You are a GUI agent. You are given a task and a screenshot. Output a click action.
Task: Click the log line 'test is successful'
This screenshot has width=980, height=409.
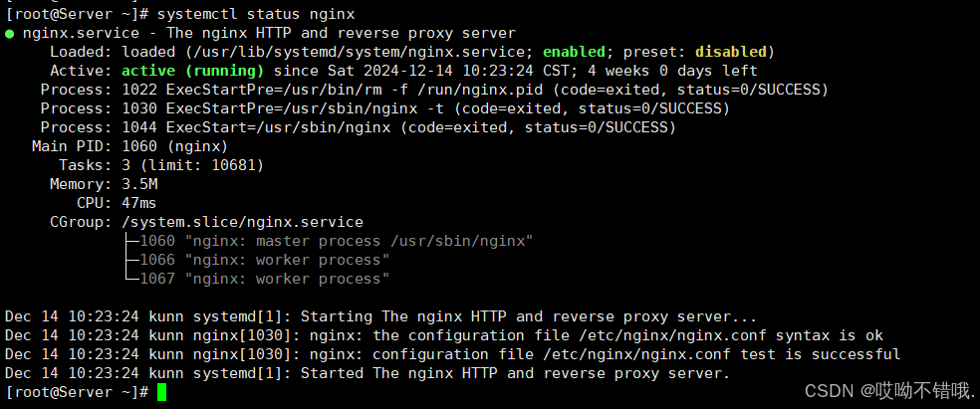tap(452, 354)
